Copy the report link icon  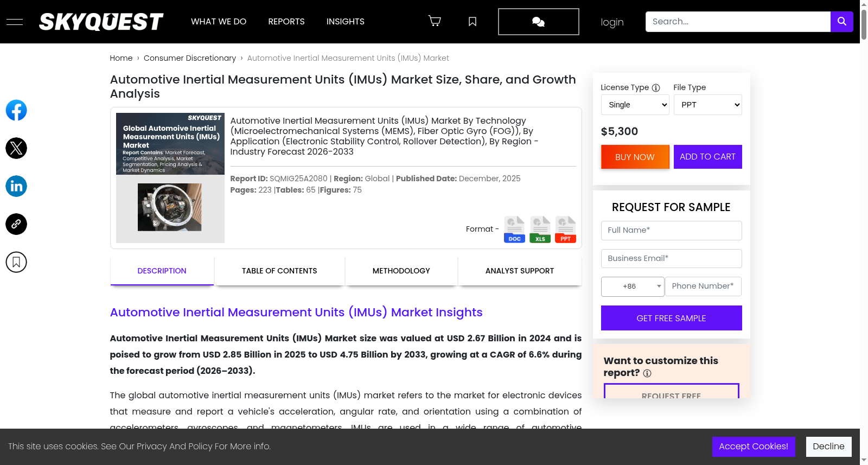point(16,224)
